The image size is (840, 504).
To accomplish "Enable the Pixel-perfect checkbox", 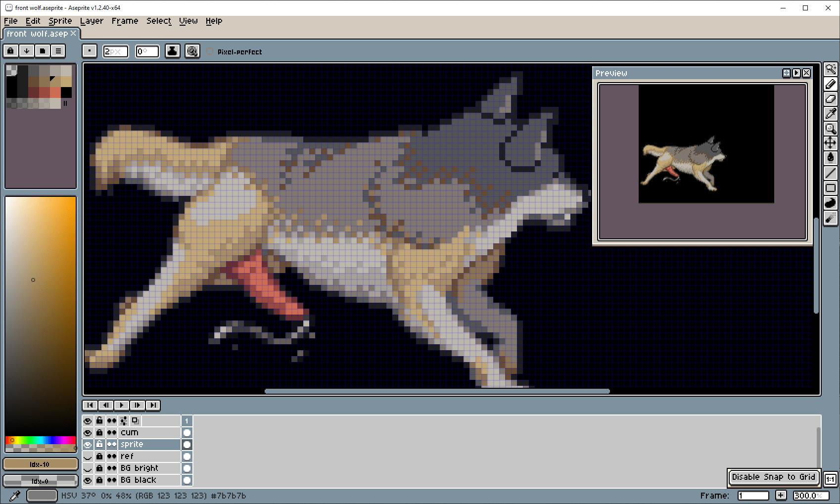I will 210,51.
